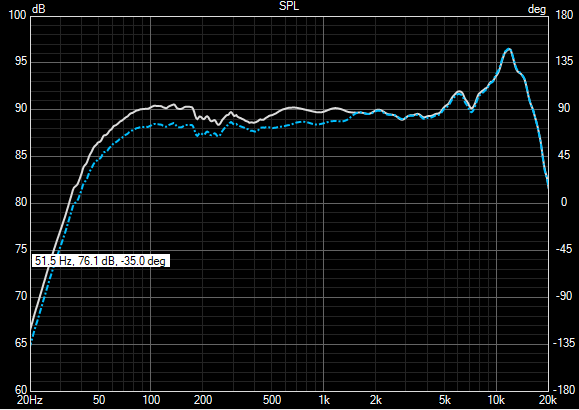Click the cursor readout "51.5 Hz, 76.1 dB, -35.0 deg"
Viewport: 579px width, 410px height.
[100, 261]
